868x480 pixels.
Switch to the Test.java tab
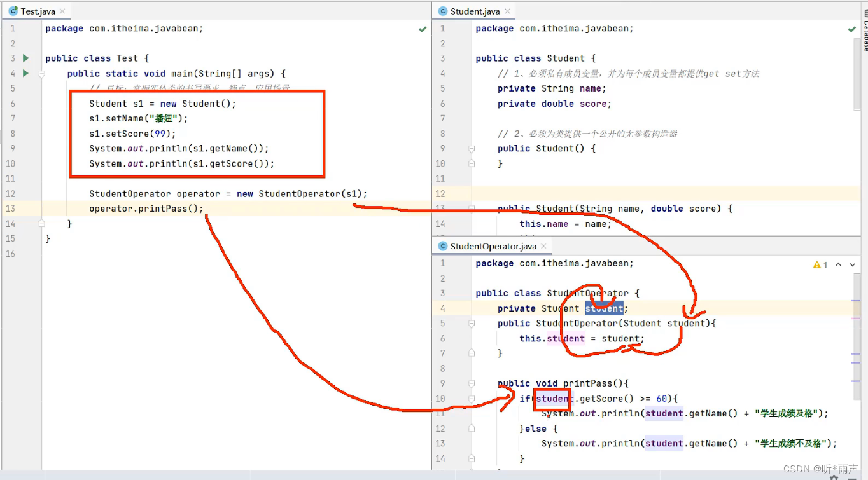pyautogui.click(x=36, y=11)
